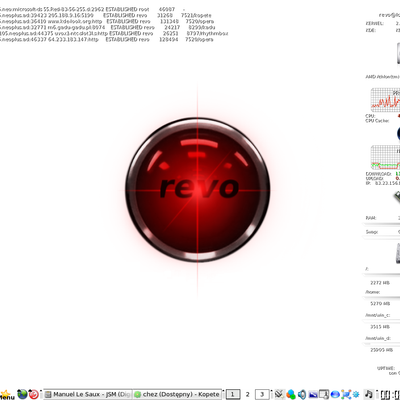This screenshot has width=400, height=400.
Task: Click the 2272 MB disk value
Action: pyautogui.click(x=380, y=283)
